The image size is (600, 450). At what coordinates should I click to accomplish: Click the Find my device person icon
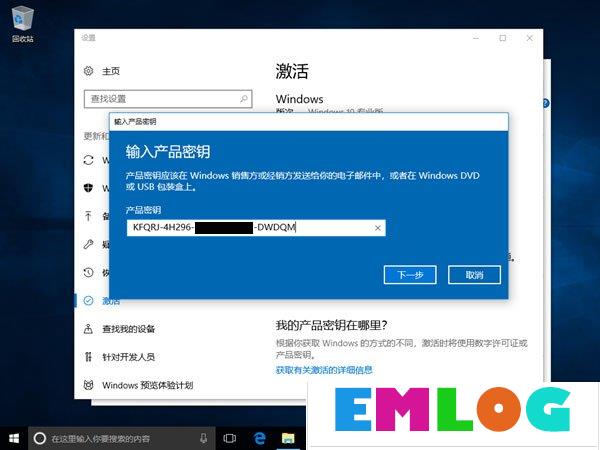click(x=88, y=329)
